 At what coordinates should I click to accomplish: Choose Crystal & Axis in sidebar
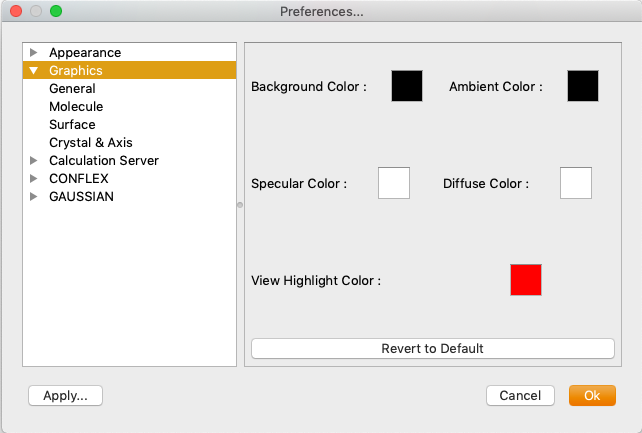[x=91, y=143]
